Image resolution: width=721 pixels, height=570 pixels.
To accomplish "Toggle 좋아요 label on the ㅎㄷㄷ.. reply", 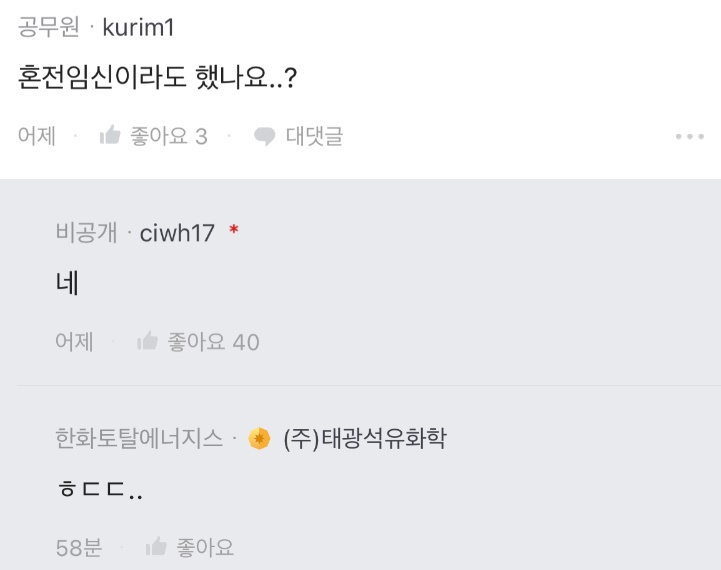I will click(205, 547).
